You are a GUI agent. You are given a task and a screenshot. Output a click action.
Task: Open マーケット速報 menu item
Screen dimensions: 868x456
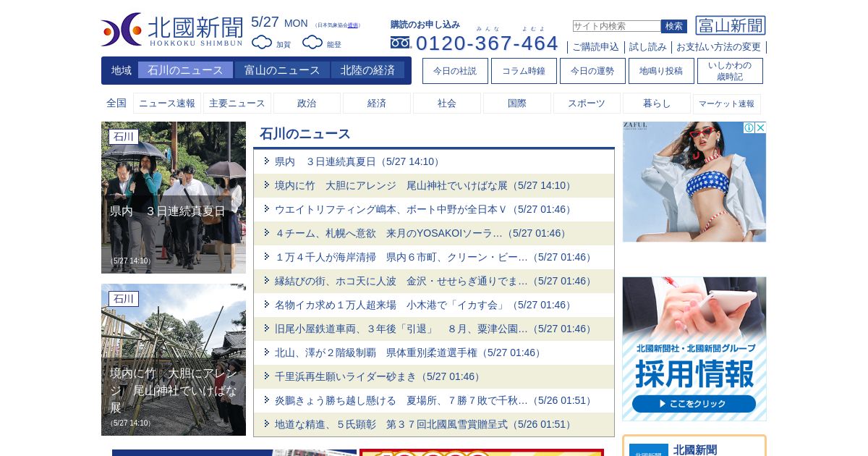[x=727, y=104]
